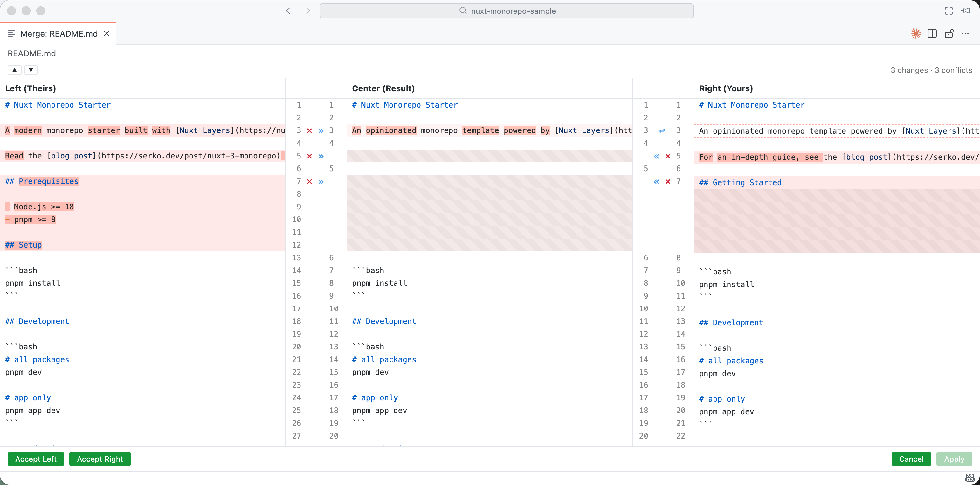Reject right change on line 7
The image size is (980, 485).
(x=668, y=182)
